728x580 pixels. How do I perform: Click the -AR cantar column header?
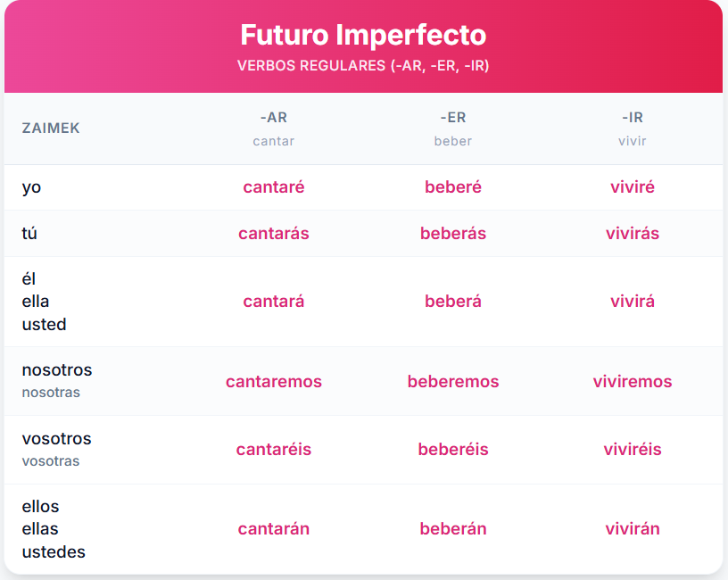pyautogui.click(x=274, y=128)
